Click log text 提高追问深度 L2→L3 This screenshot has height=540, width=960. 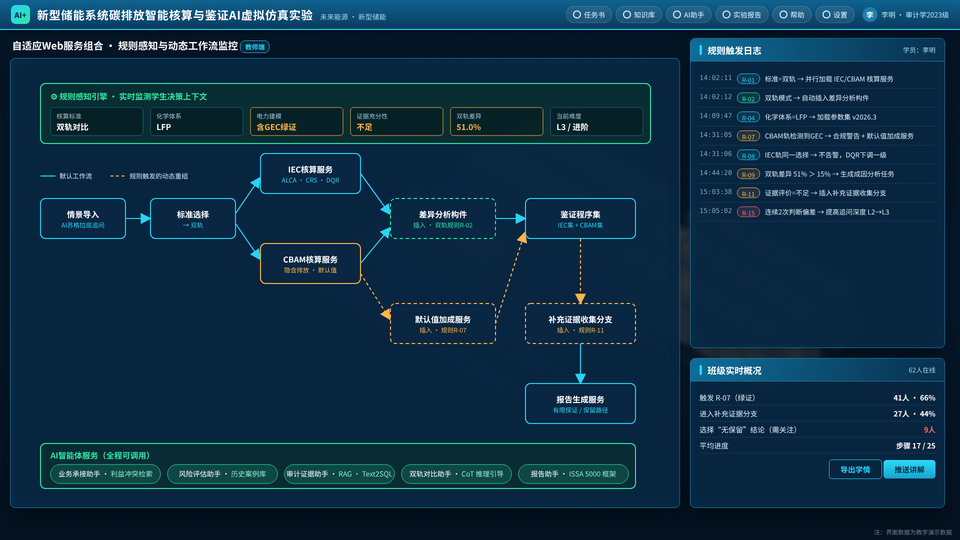(x=856, y=212)
